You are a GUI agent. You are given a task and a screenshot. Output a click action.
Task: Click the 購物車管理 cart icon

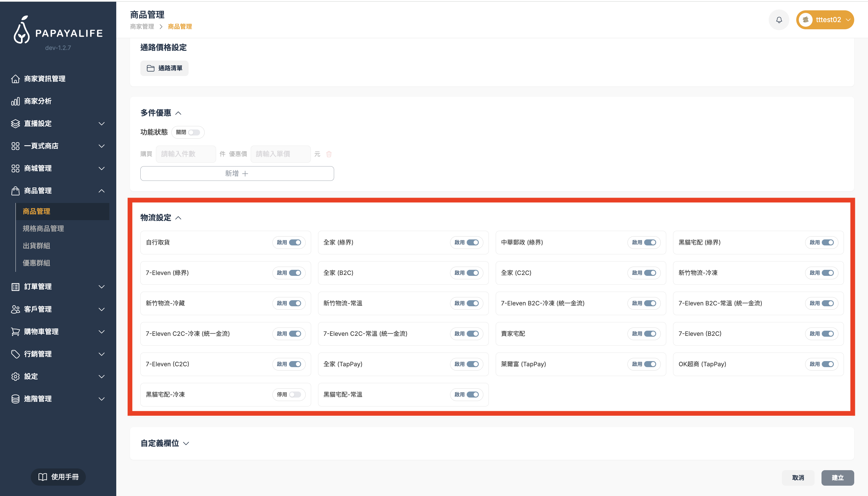coord(15,332)
